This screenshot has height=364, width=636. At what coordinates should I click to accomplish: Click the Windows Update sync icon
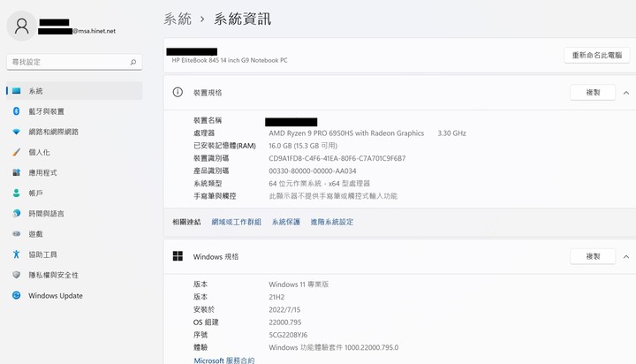tap(16, 295)
